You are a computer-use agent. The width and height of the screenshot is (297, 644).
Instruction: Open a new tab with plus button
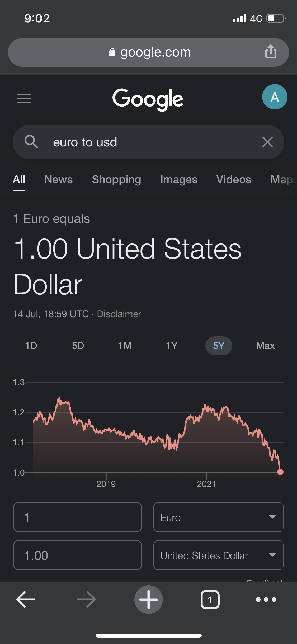(x=148, y=599)
